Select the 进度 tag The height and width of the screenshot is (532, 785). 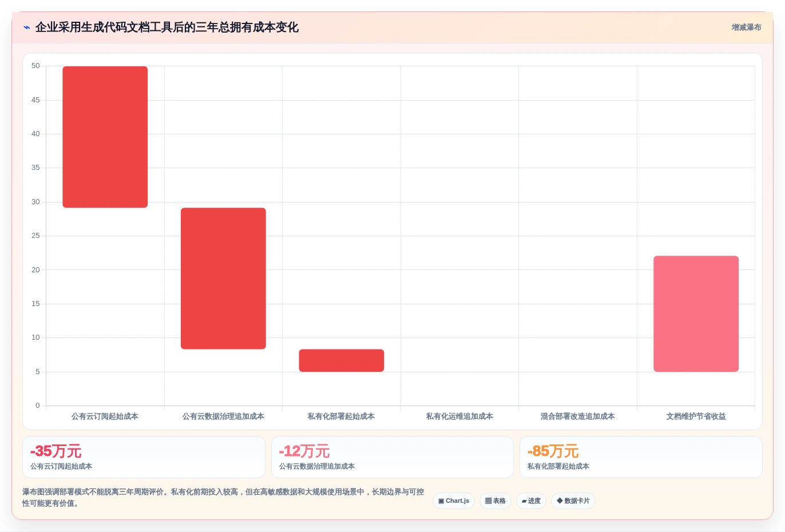[531, 501]
